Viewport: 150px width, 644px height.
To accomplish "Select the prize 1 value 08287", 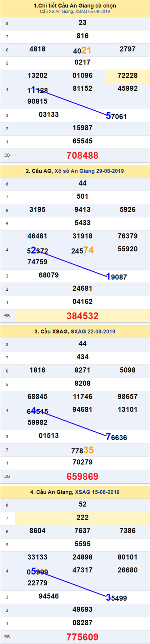I will coord(82,623).
